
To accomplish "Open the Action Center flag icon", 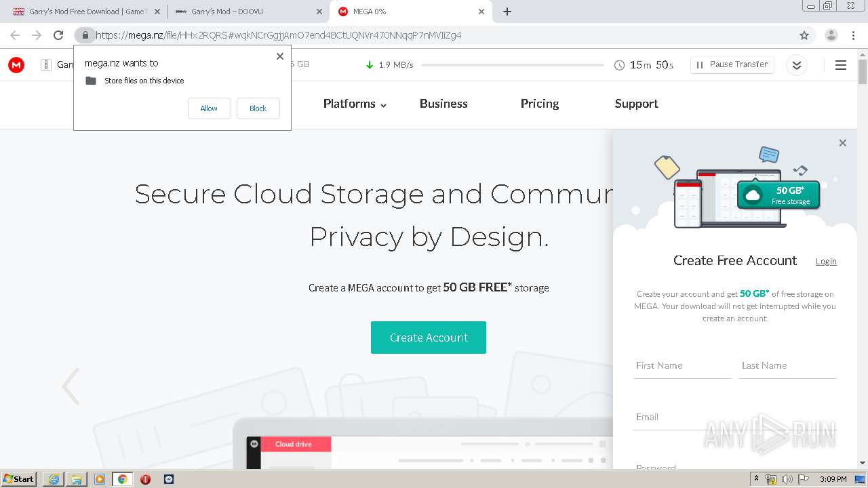I will coord(804,479).
